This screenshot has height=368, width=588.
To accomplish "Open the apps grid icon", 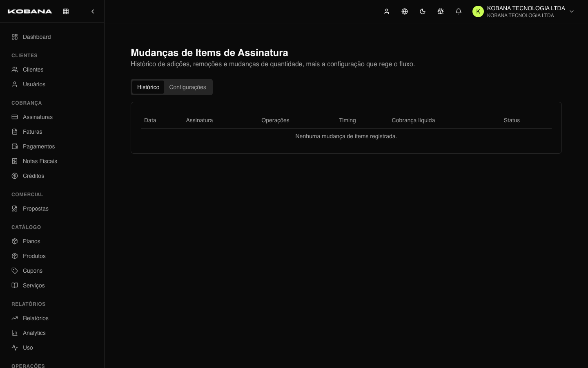I will (x=66, y=11).
